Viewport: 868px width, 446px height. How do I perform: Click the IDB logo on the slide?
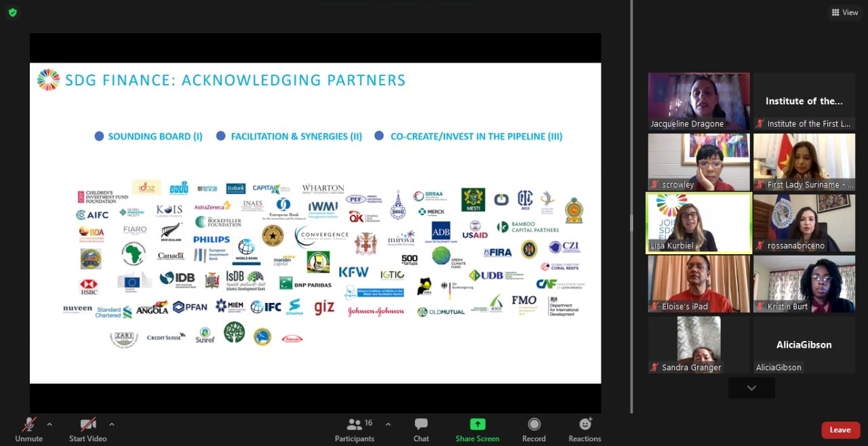177,278
